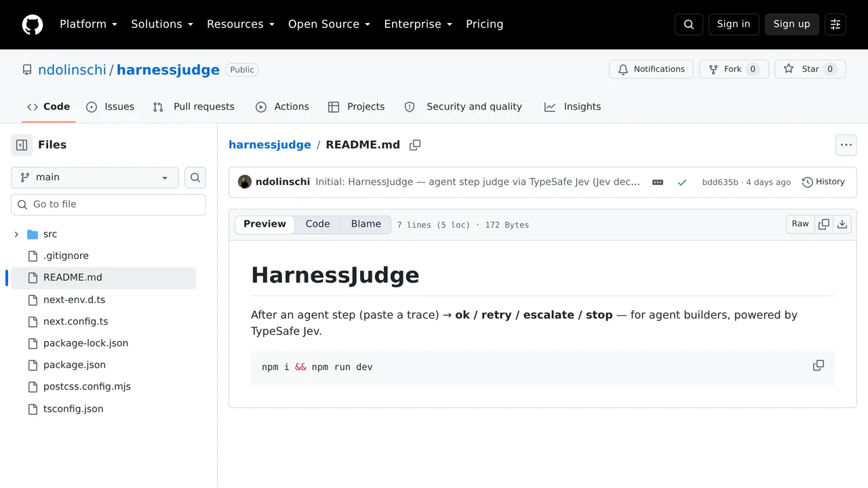Open tsconfig.json file
Screen dimensions: 868x488
click(73, 409)
